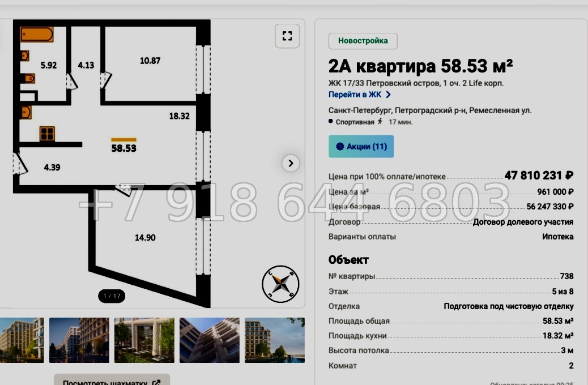The width and height of the screenshot is (588, 385).
Task: Open the floor plan in fullscreen
Action: (287, 36)
